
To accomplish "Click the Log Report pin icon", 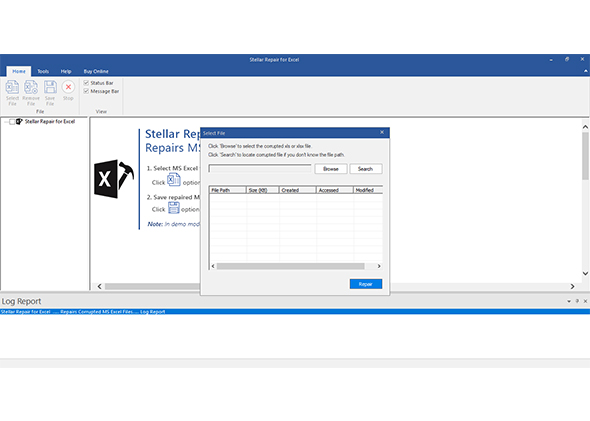I will (x=577, y=301).
